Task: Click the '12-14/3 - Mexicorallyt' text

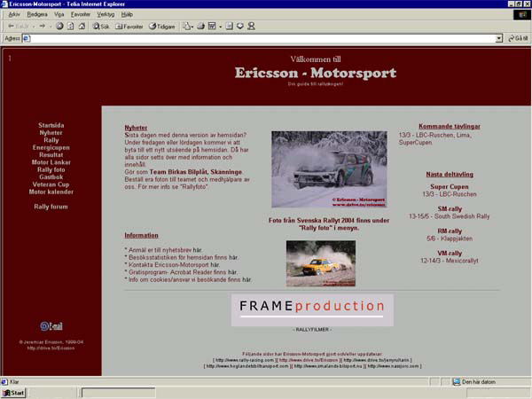Action: [x=450, y=261]
